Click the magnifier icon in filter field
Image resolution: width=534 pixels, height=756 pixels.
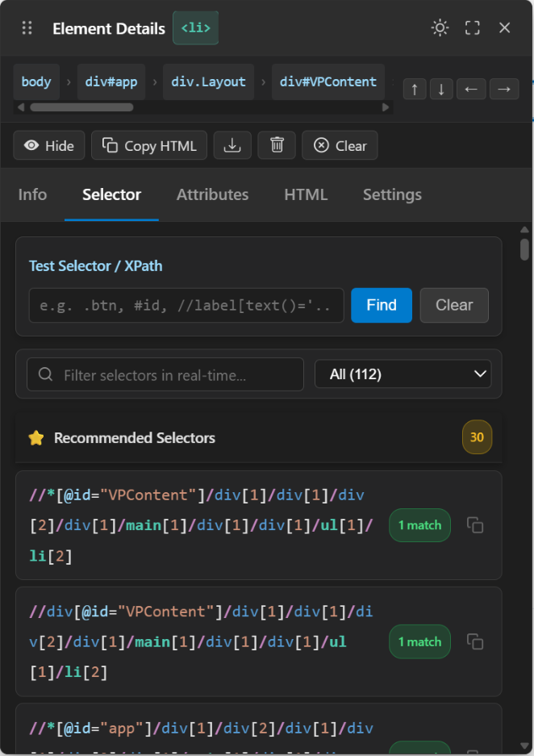pos(45,374)
